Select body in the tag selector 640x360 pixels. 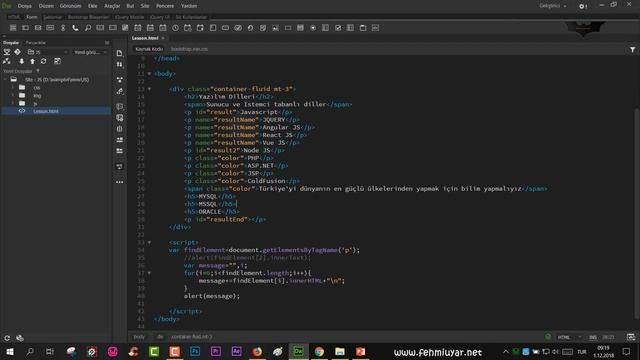(x=139, y=337)
